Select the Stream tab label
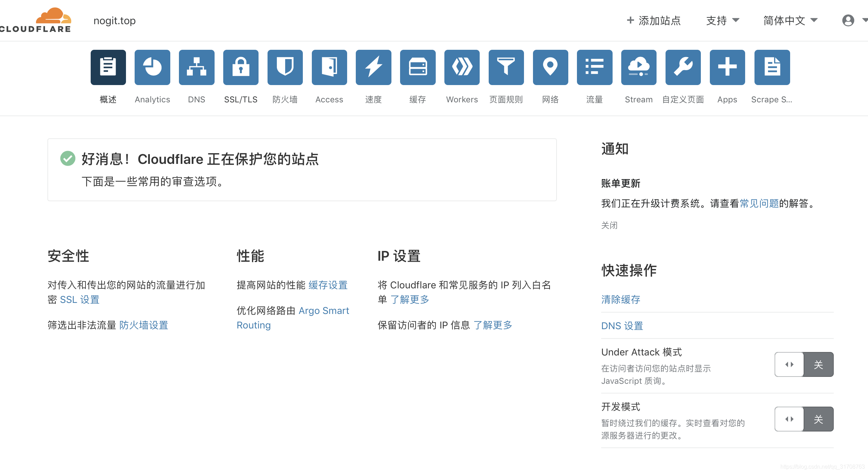 [639, 100]
